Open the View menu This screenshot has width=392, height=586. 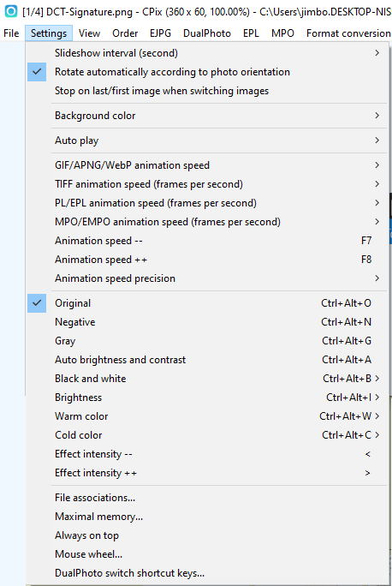coord(89,33)
